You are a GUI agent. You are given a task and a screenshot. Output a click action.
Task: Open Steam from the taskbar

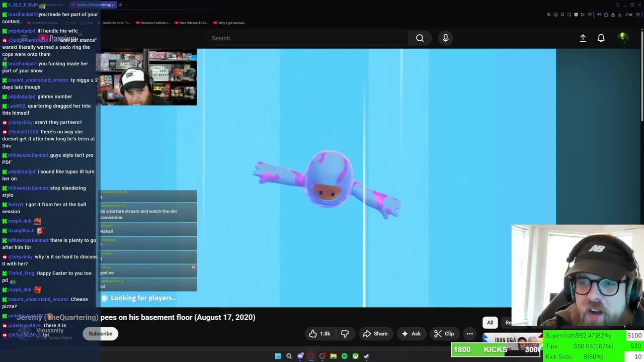click(x=366, y=356)
